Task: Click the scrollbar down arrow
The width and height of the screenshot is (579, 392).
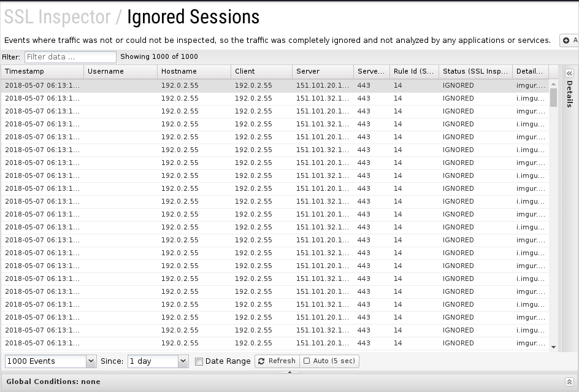Action: (553, 347)
